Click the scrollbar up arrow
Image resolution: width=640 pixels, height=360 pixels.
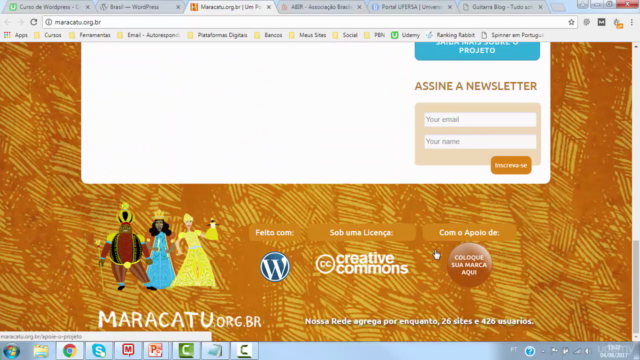tap(636, 46)
